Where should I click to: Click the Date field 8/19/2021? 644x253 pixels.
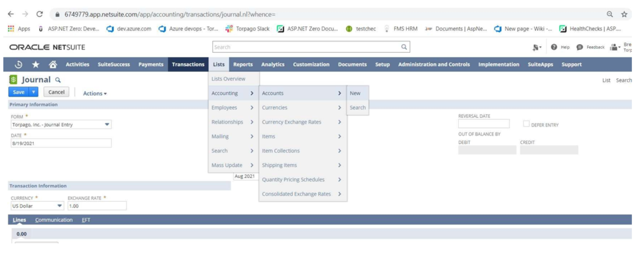tap(61, 143)
